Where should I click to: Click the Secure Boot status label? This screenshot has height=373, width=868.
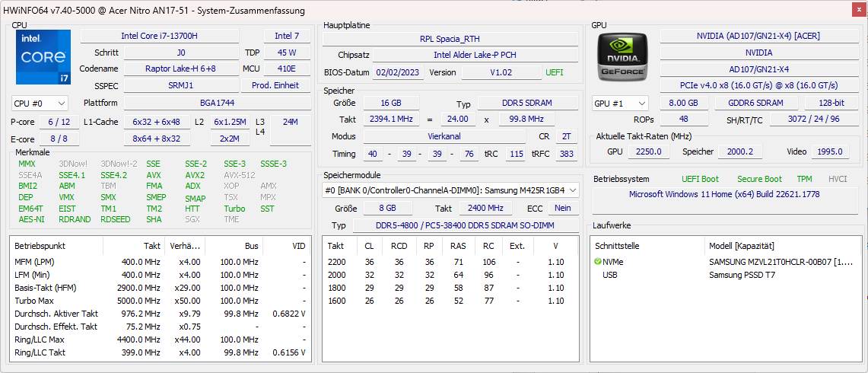click(x=760, y=179)
